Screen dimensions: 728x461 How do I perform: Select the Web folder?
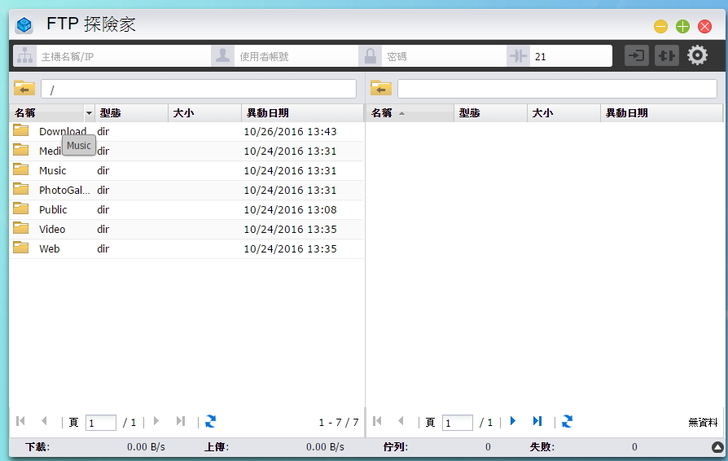[49, 249]
